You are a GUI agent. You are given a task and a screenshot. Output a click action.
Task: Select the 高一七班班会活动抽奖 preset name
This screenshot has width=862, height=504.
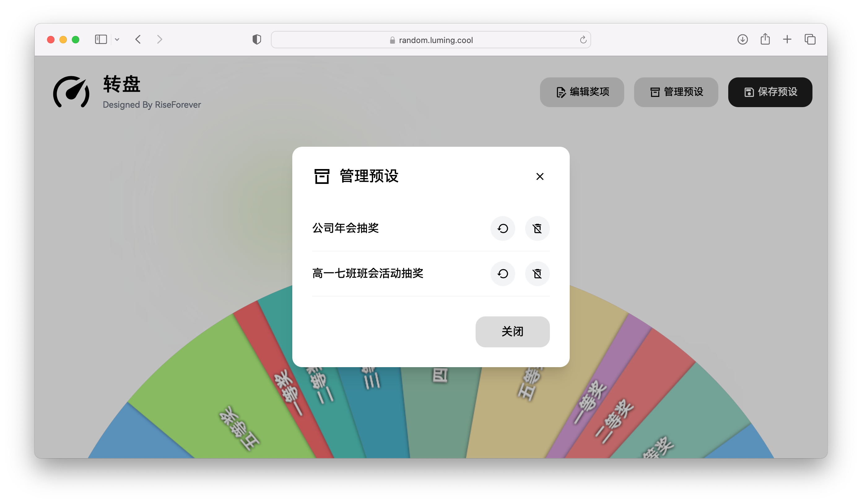(x=368, y=274)
